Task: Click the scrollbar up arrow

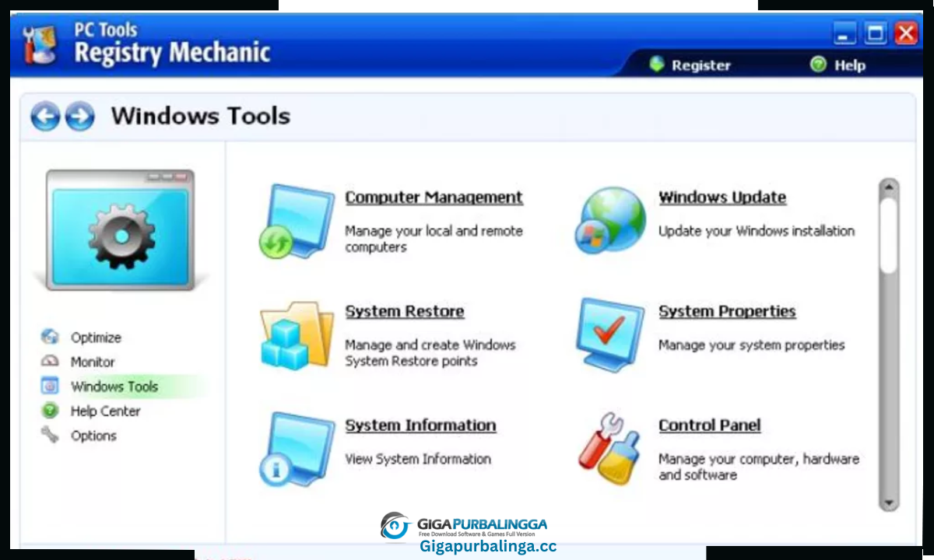Action: 888,187
